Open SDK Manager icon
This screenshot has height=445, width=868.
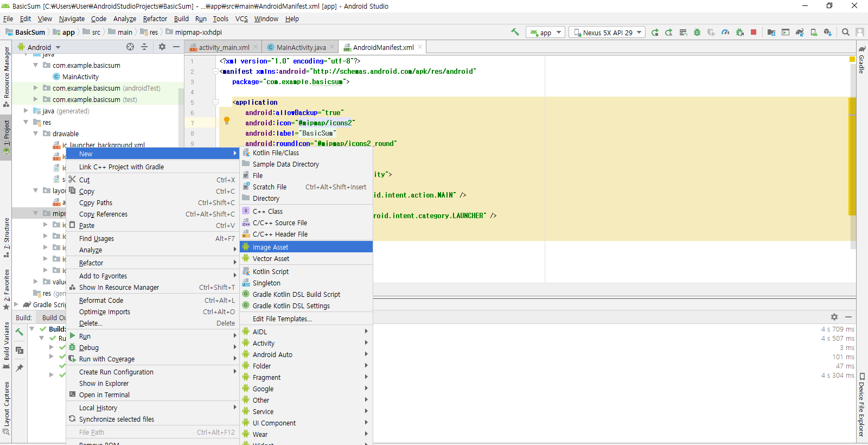pyautogui.click(x=828, y=33)
